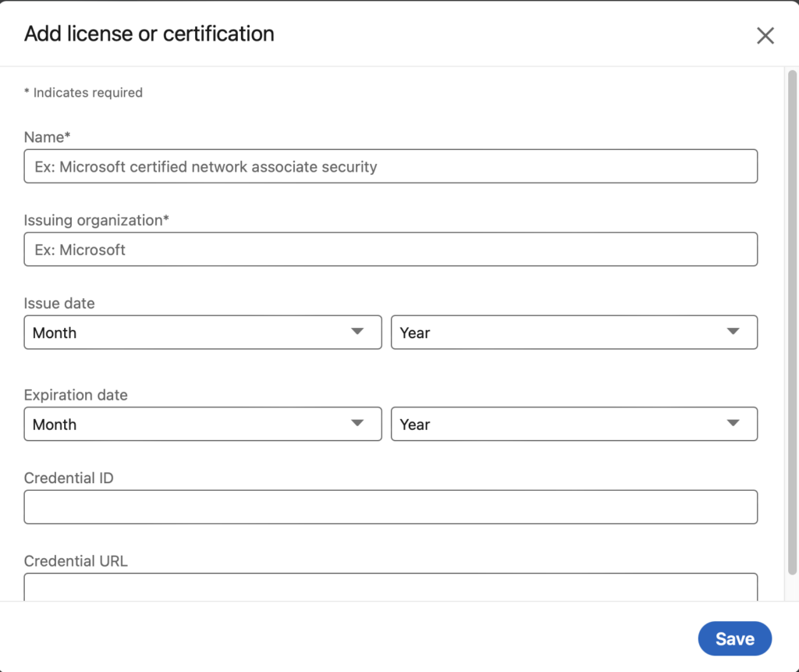Click the "Expiration date" label text

click(x=76, y=395)
